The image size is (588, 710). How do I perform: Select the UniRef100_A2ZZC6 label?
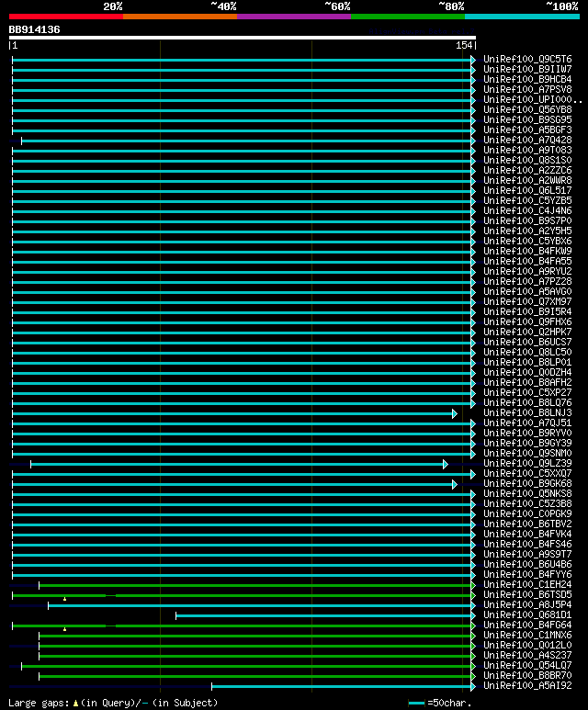click(527, 170)
